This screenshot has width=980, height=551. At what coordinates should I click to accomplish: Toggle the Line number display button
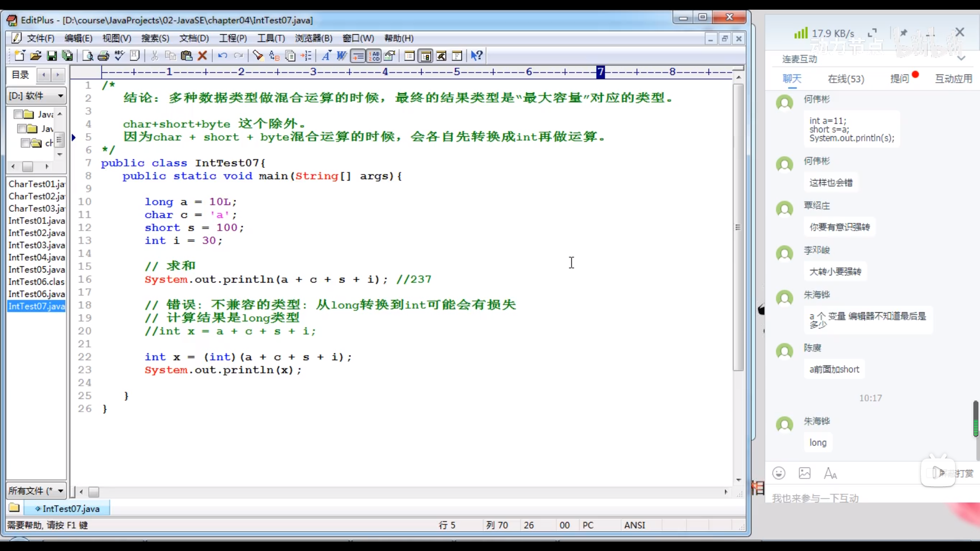click(375, 56)
